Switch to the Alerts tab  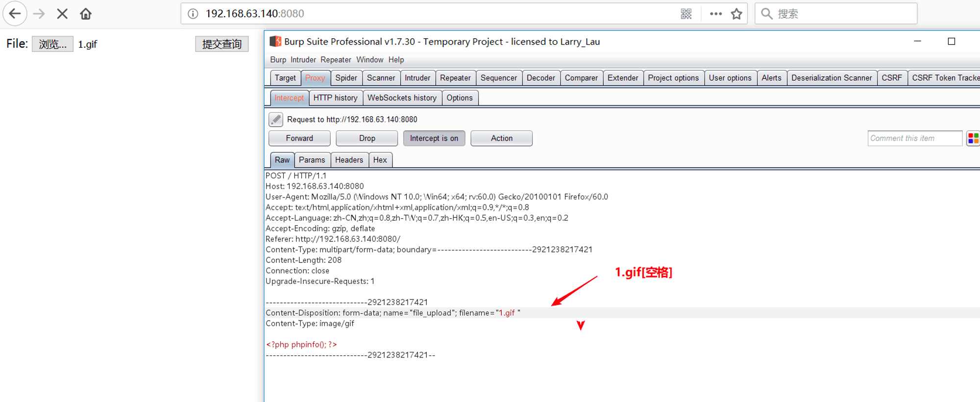pyautogui.click(x=771, y=78)
